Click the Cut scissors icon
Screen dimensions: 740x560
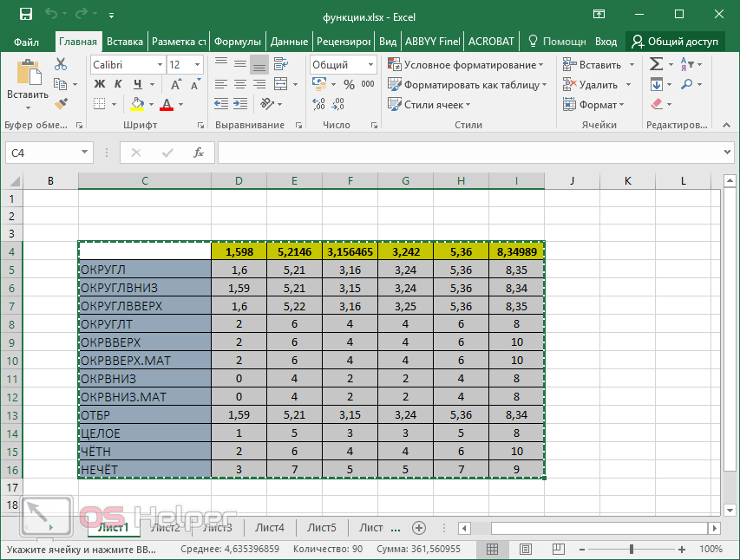point(61,64)
